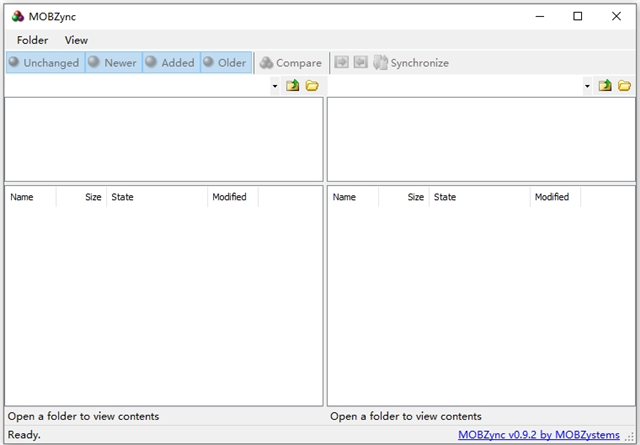Sort right list by Modified column
Screen dimensions: 640x445
pyautogui.click(x=556, y=197)
